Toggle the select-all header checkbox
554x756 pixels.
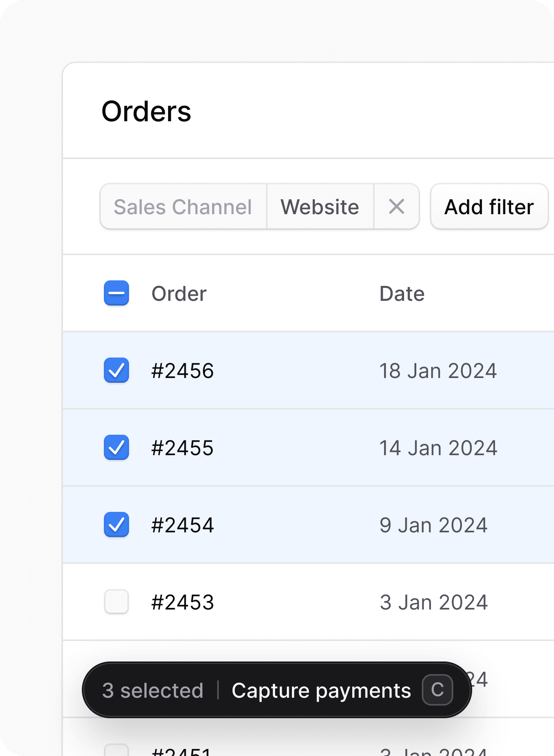click(116, 293)
